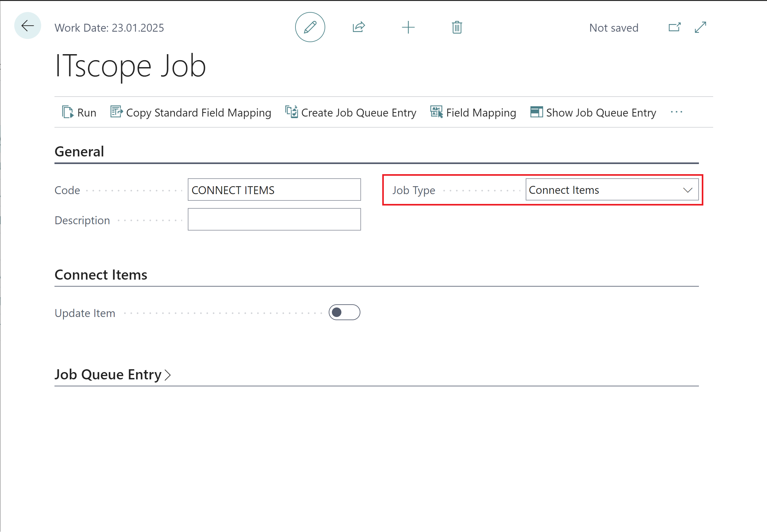Click the Code input field
Viewport: 767px width, 532px height.
[275, 189]
